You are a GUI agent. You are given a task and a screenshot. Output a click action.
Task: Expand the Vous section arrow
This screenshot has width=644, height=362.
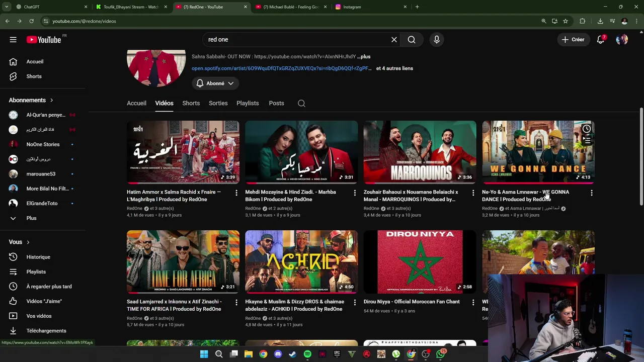(x=28, y=242)
